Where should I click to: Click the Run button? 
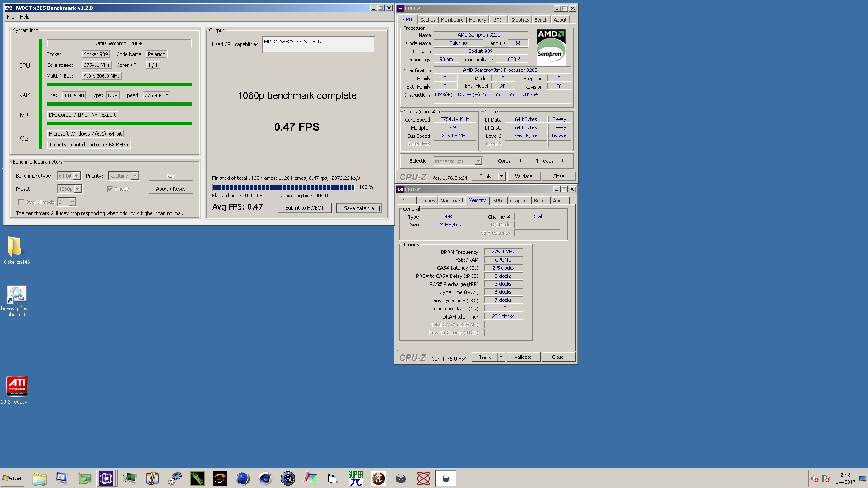[x=171, y=176]
